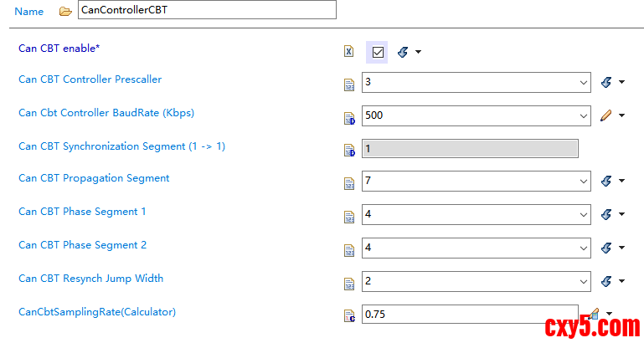Expand the Resynch Jump Width dropdown

tap(584, 281)
